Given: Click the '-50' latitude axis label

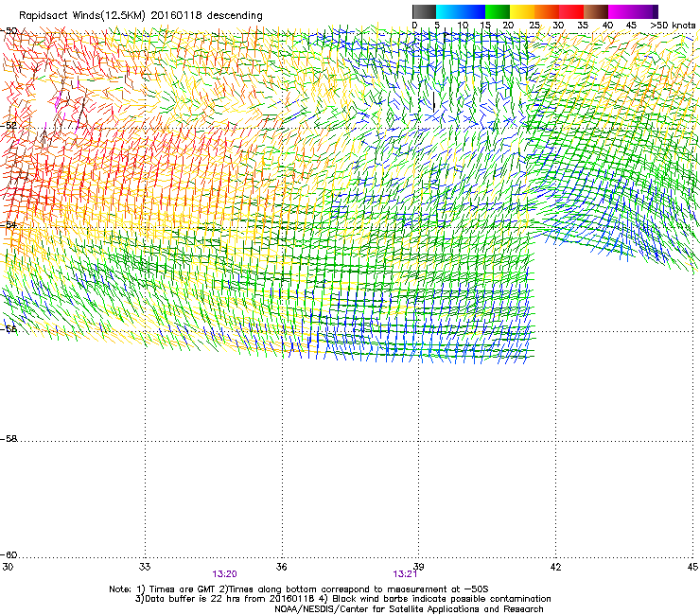Looking at the screenshot, I should [x=9, y=31].
